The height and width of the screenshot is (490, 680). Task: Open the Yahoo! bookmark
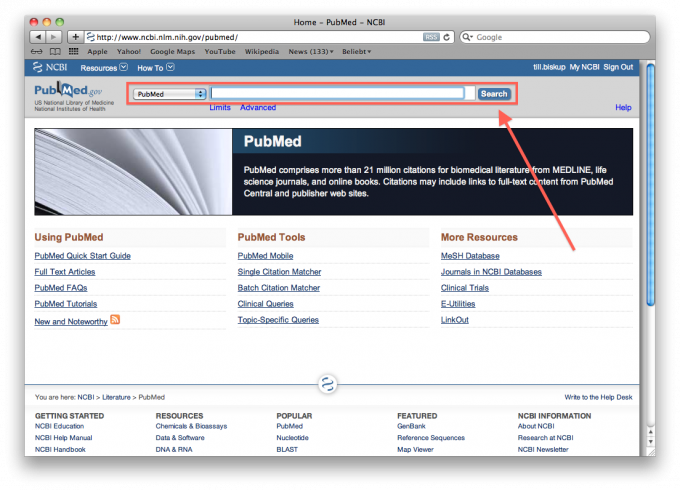tap(129, 52)
